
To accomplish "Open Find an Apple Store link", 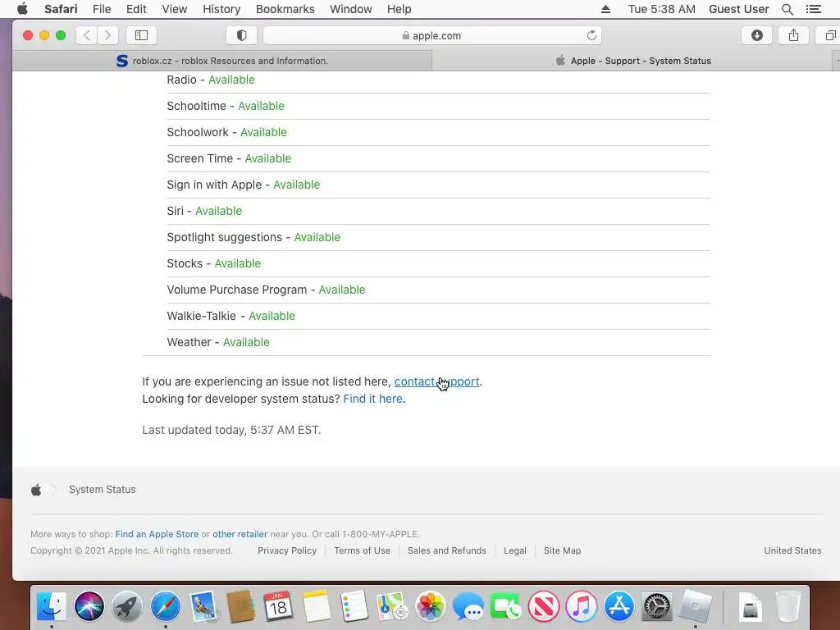I will [x=157, y=534].
